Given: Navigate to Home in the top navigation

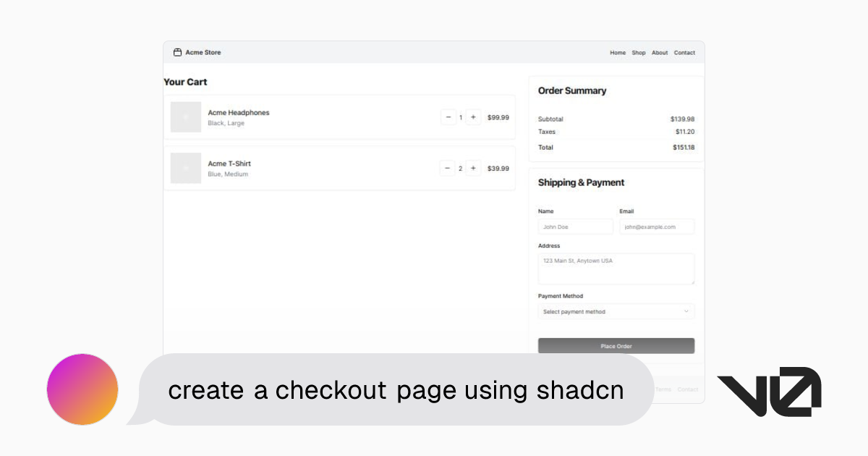Looking at the screenshot, I should point(618,52).
